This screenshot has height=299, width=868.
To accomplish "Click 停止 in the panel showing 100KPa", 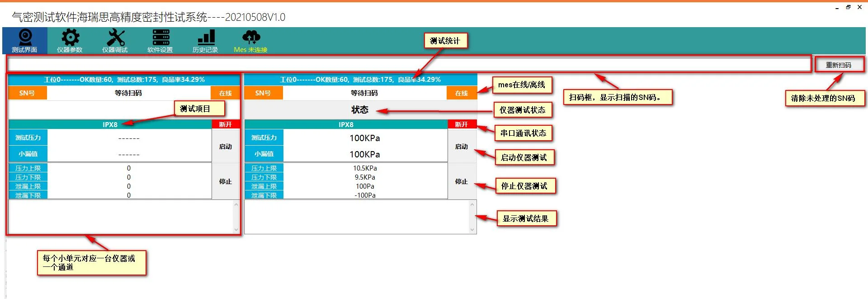I will (462, 181).
